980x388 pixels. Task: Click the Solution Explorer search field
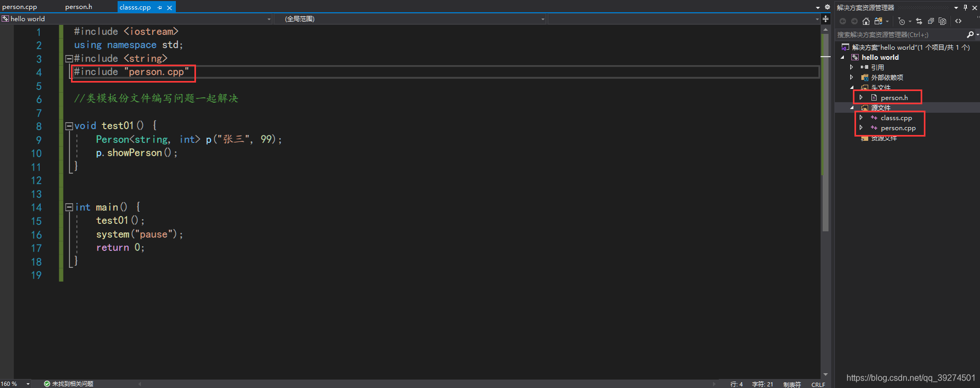point(901,35)
